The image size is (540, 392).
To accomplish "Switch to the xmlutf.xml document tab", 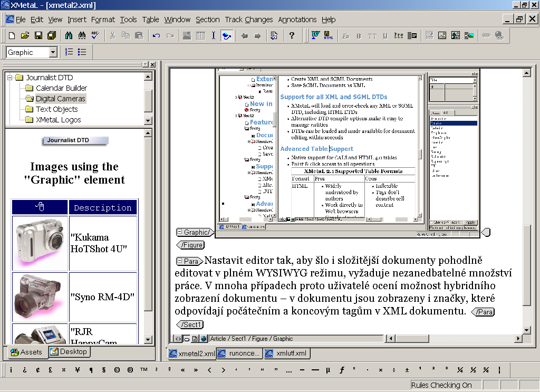I will pyautogui.click(x=287, y=353).
